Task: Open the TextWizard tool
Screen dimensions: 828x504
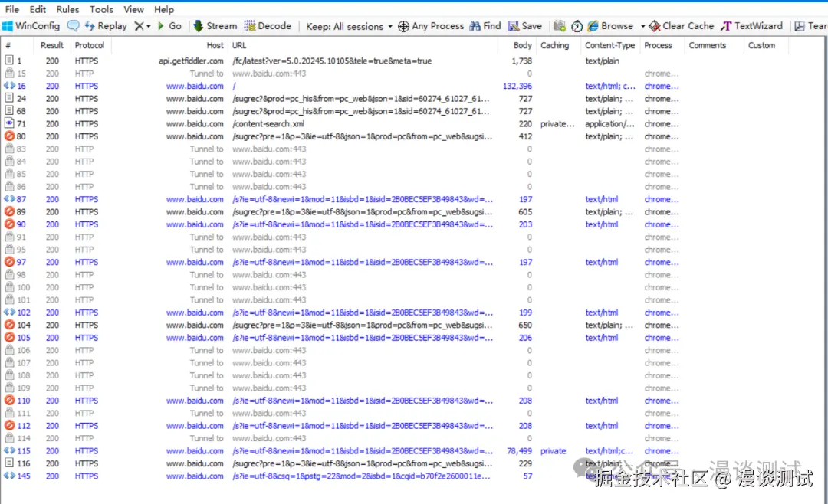Action: (751, 26)
